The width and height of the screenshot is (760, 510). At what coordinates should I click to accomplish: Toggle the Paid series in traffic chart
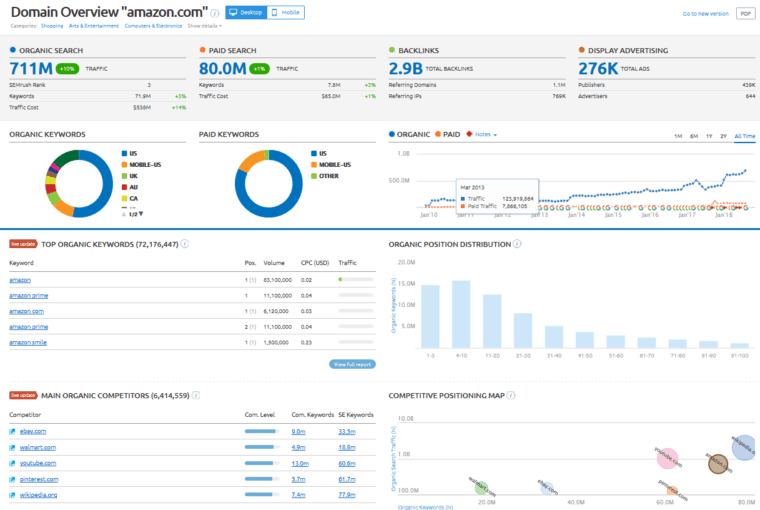[448, 134]
